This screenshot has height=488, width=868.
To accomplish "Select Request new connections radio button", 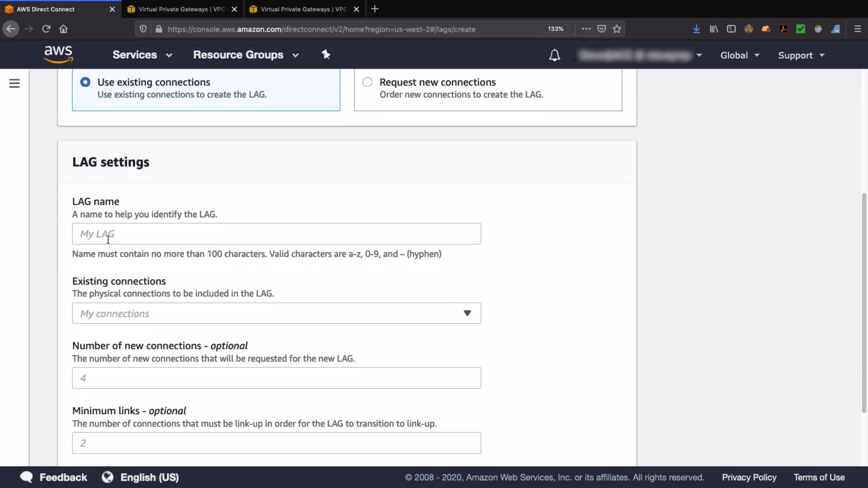I will tap(367, 82).
